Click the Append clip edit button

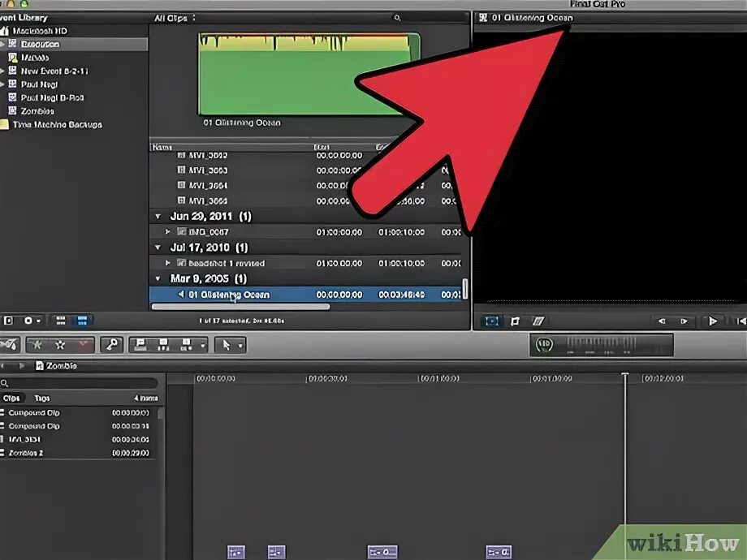coord(186,345)
